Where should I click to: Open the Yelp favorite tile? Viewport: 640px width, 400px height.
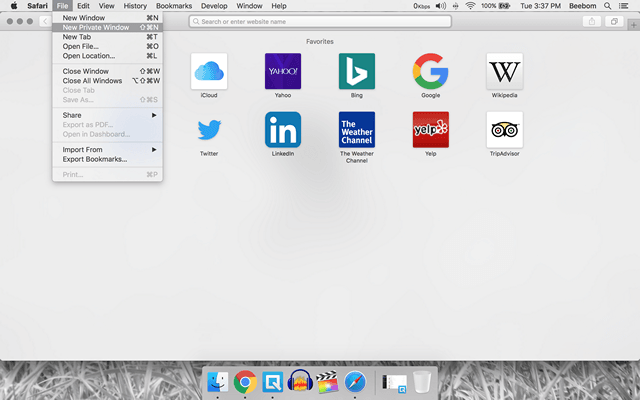[431, 130]
